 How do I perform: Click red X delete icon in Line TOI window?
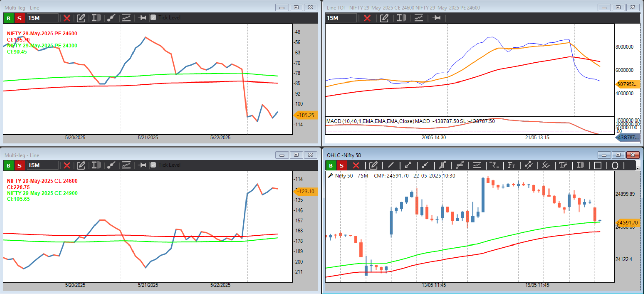(367, 18)
